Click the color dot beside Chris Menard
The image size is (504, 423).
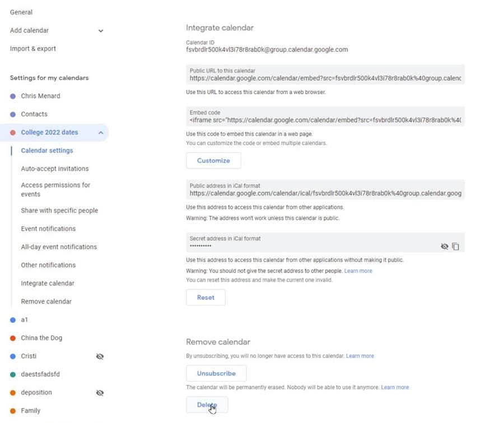click(x=12, y=96)
